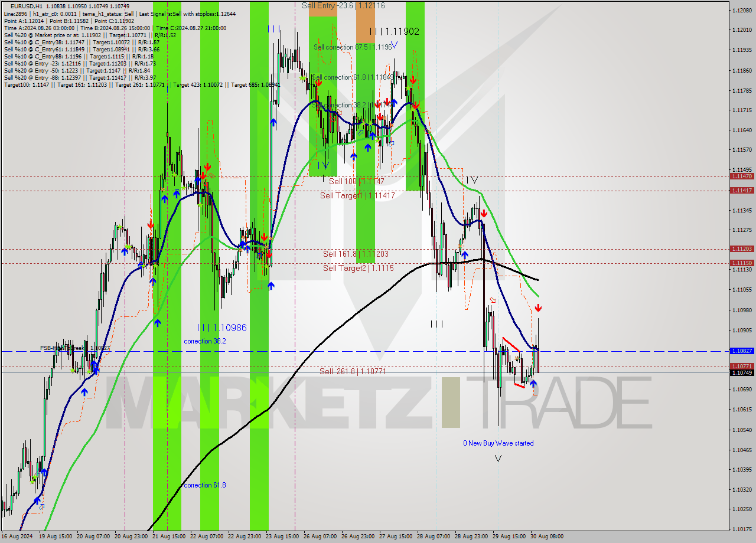Click the '16 Aug 2024' date on the time axis
756x543 pixels.
(x=15, y=537)
